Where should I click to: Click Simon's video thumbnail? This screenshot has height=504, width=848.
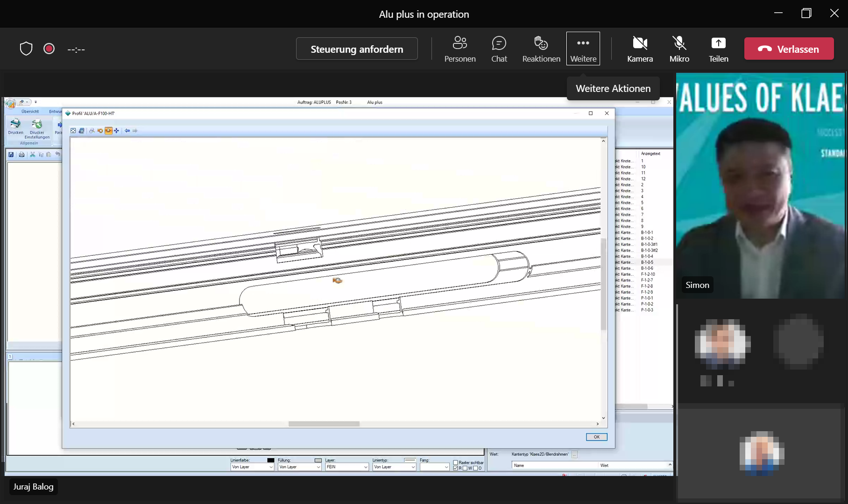[760, 186]
